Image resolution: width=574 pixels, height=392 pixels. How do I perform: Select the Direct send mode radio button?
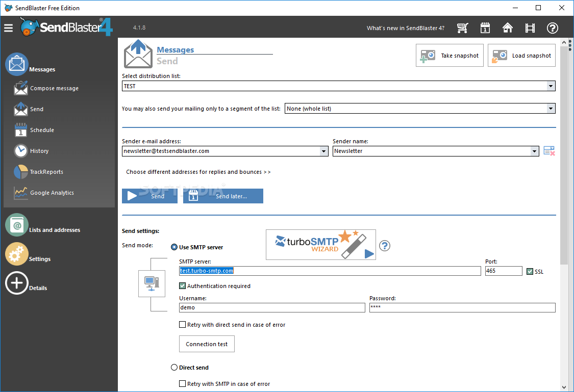tap(174, 367)
